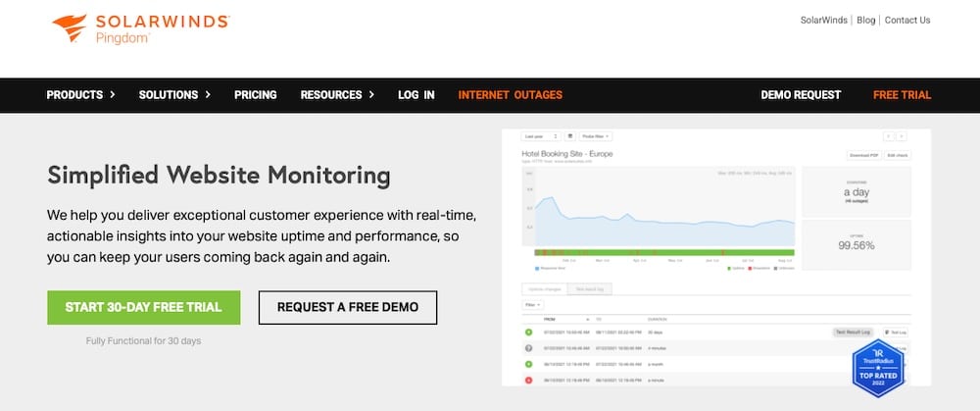This screenshot has width=980, height=411.
Task: Click the gray unknown-status icon in second row
Action: 529,348
